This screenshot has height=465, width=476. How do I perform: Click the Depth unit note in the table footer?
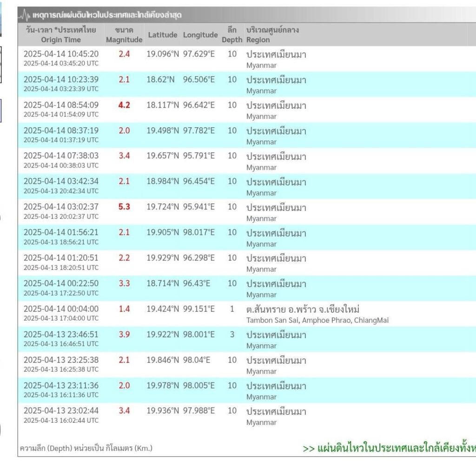point(86,448)
